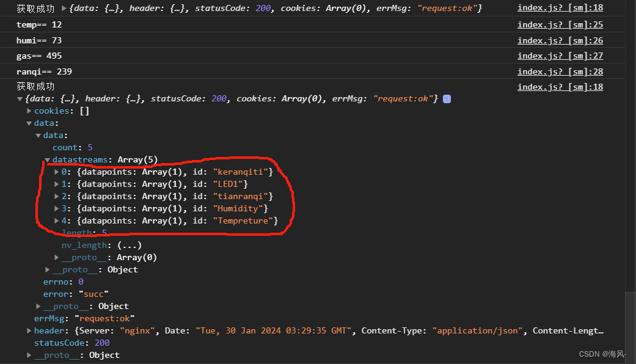
Task: Expand datastream 2 with id tianranqi
Action: pos(57,197)
